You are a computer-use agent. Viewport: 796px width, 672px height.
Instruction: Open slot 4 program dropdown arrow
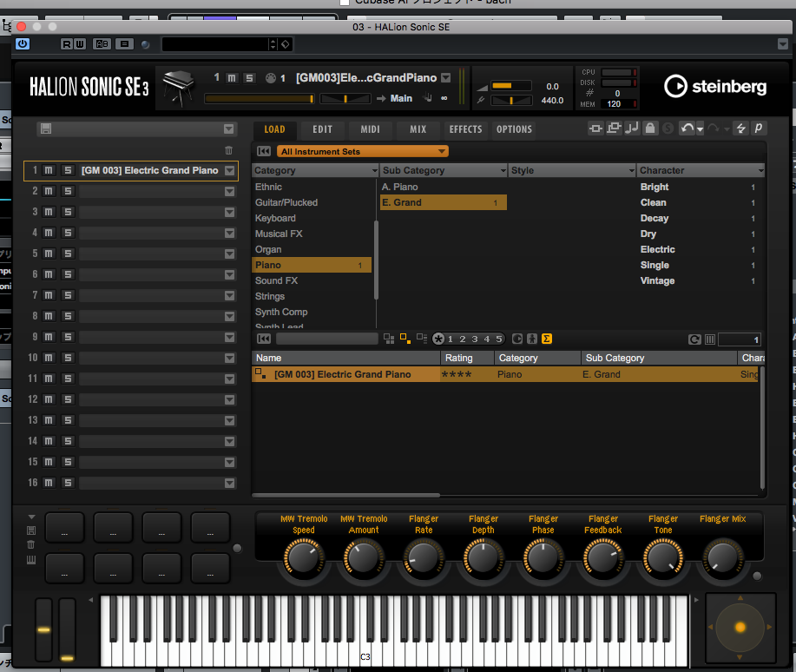(230, 234)
